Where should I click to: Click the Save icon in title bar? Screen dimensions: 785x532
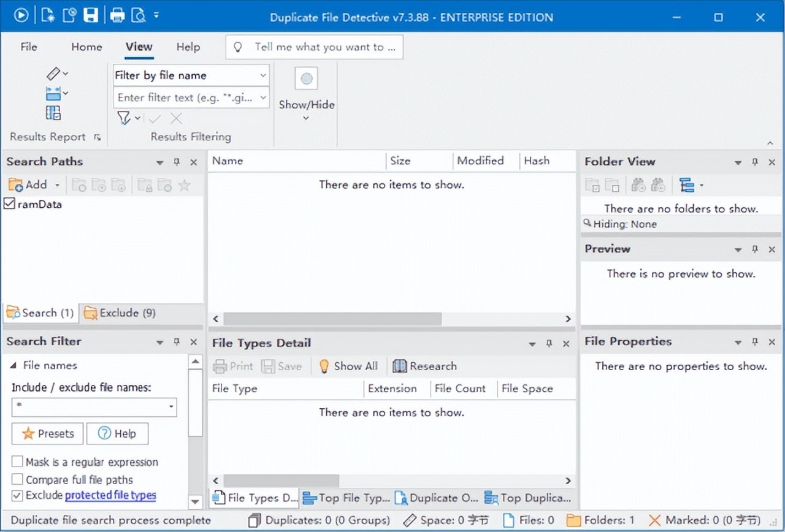click(x=91, y=15)
